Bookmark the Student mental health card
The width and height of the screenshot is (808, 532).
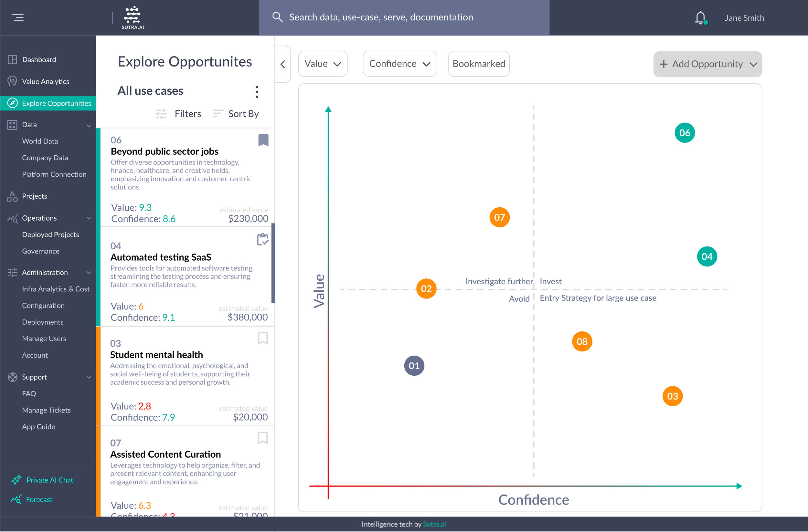coord(262,338)
